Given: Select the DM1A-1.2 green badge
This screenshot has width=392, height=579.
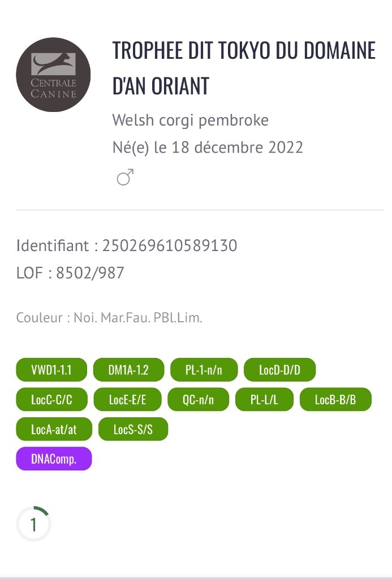Looking at the screenshot, I should (128, 370).
